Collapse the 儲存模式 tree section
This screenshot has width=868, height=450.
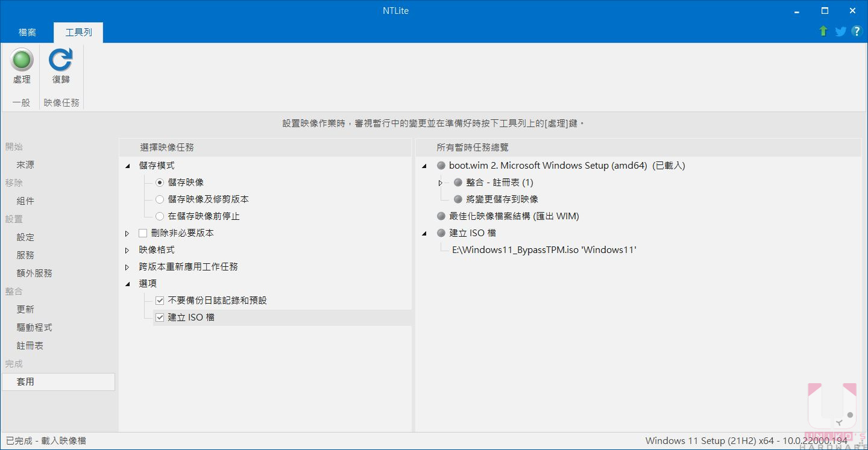[x=127, y=166]
